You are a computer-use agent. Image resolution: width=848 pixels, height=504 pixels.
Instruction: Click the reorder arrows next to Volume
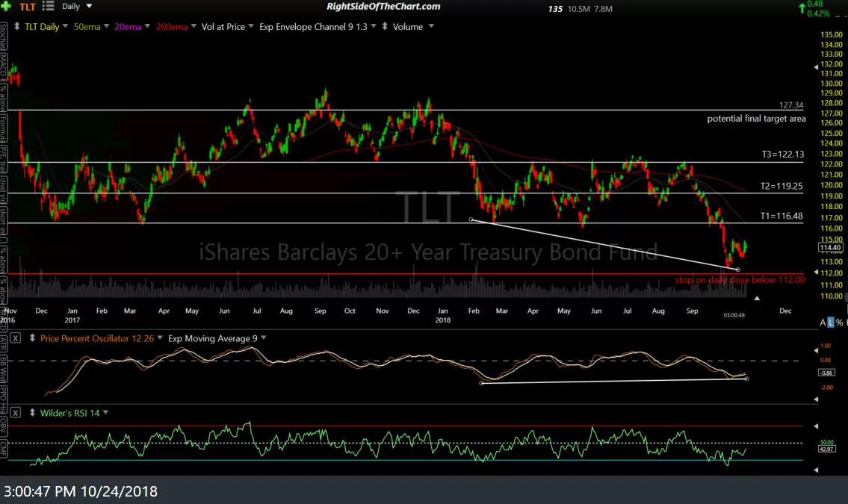385,26
